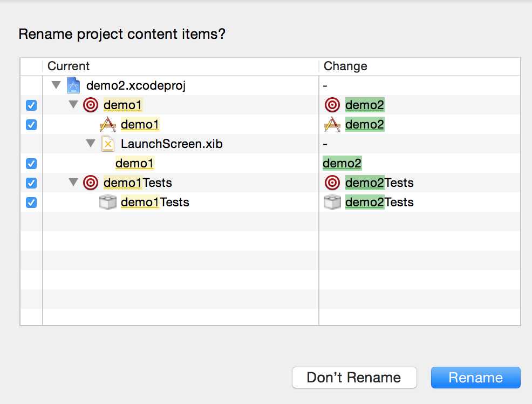Click the demo1Tests test bundle brick icon
This screenshot has width=532, height=404.
pyautogui.click(x=108, y=203)
